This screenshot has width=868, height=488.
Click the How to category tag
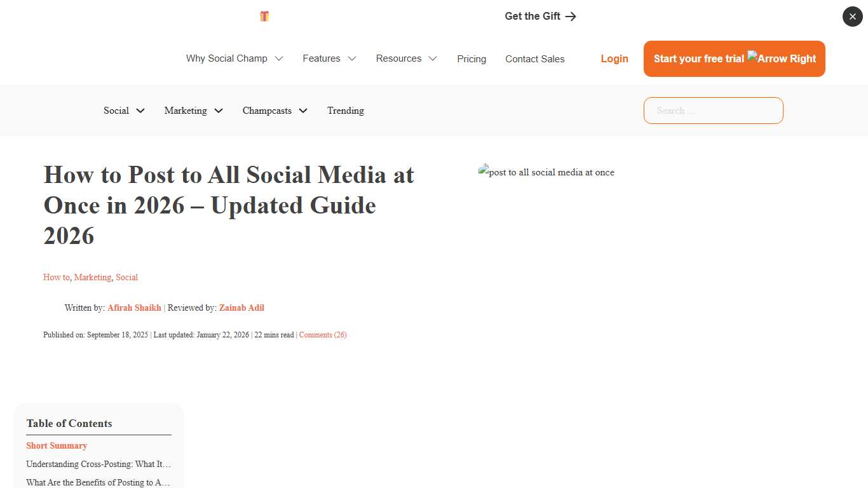point(56,277)
